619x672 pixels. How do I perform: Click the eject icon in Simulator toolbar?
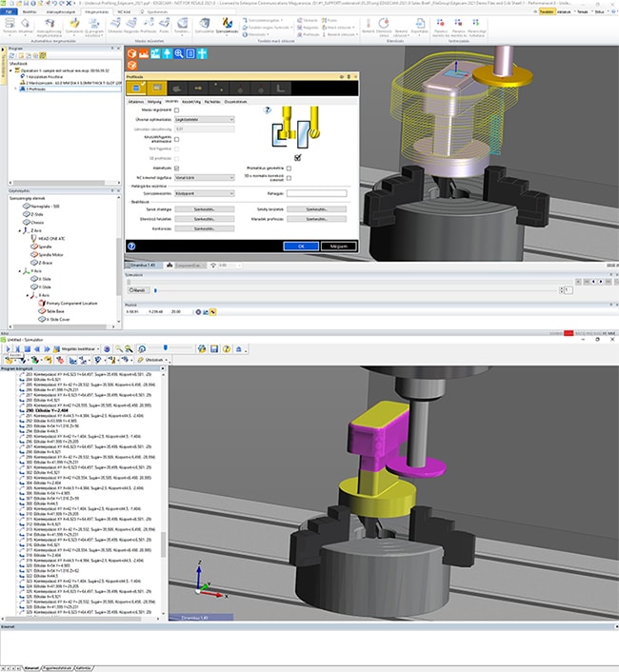pyautogui.click(x=239, y=349)
